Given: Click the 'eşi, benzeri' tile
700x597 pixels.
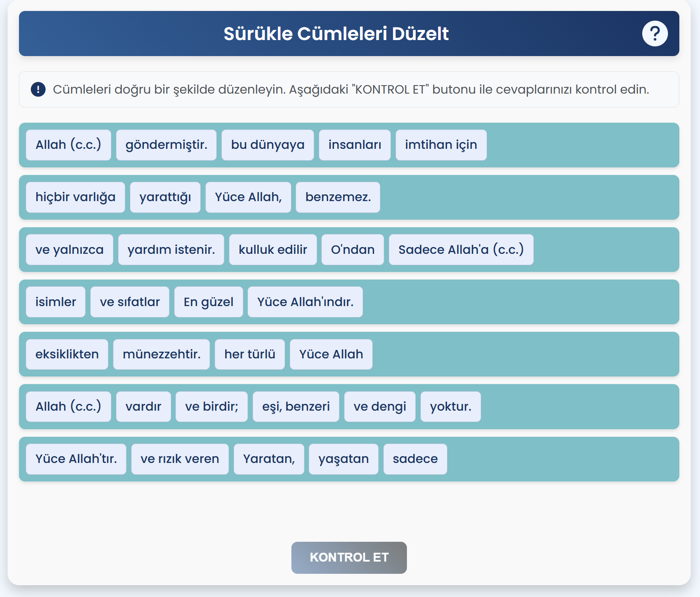Looking at the screenshot, I should (x=296, y=406).
